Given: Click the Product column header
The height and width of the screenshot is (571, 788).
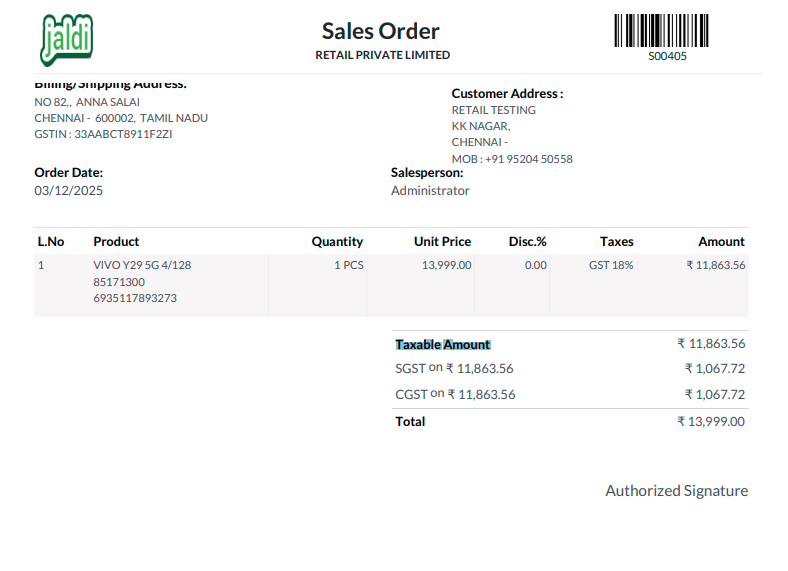Looking at the screenshot, I should 116,242.
